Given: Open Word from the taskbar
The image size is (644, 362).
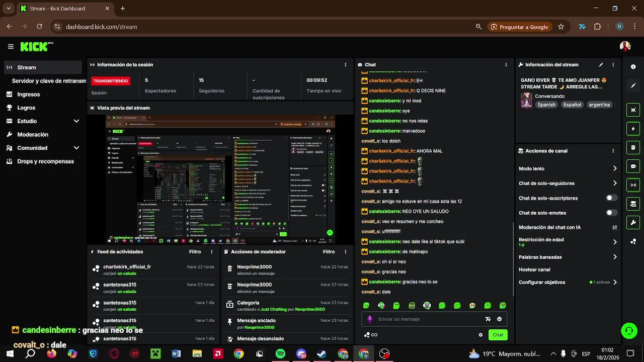Looking at the screenshot, I should click(x=176, y=354).
